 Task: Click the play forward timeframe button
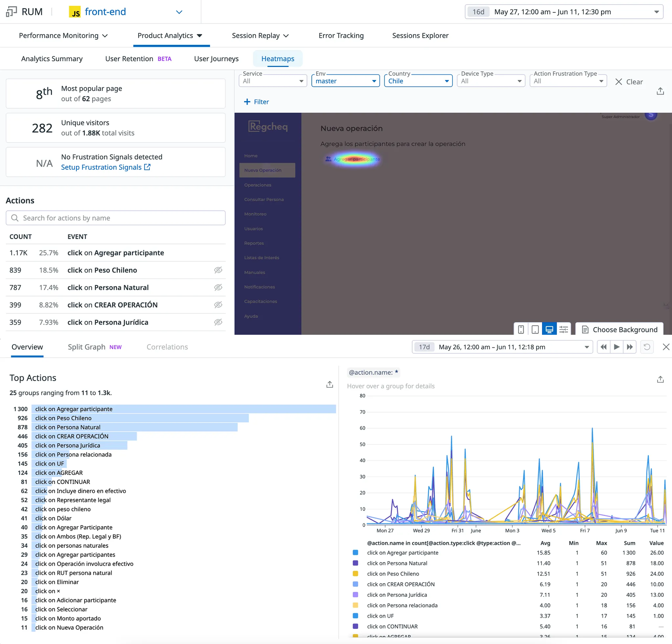(x=617, y=347)
